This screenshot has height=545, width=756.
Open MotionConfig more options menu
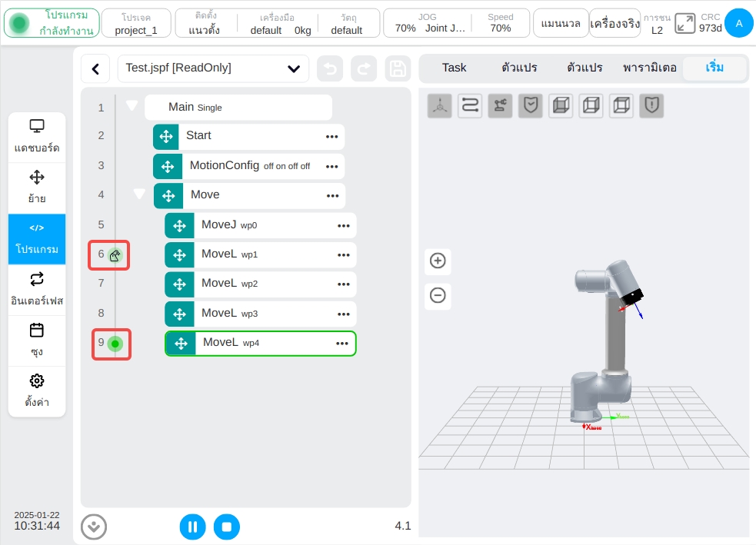click(x=331, y=167)
